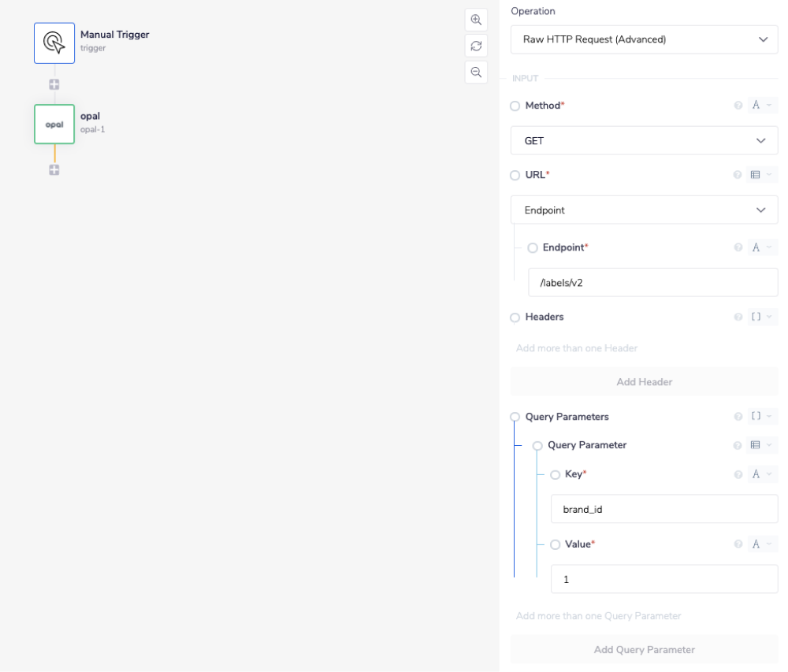Image resolution: width=788 pixels, height=672 pixels.
Task: Select the opal node icon
Action: pyautogui.click(x=54, y=124)
